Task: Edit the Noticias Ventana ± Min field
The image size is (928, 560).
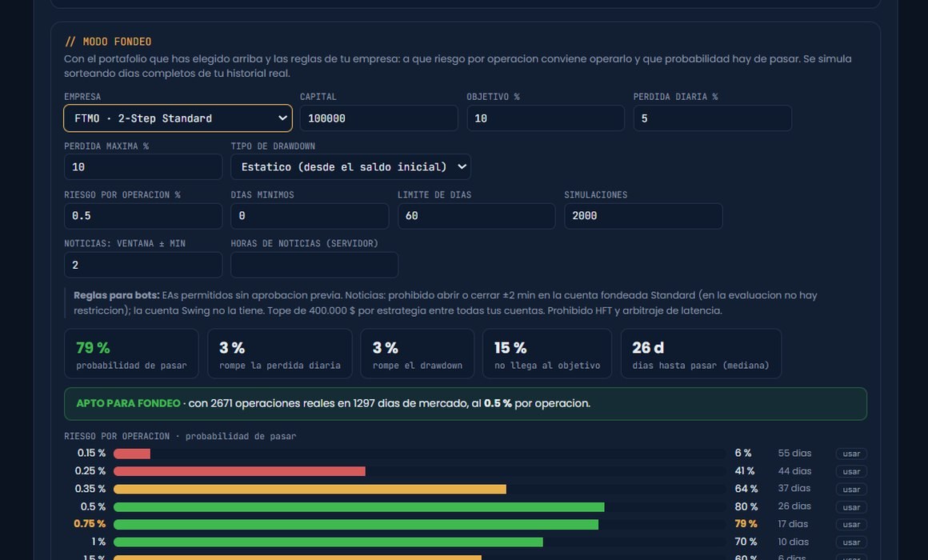Action: (x=142, y=266)
